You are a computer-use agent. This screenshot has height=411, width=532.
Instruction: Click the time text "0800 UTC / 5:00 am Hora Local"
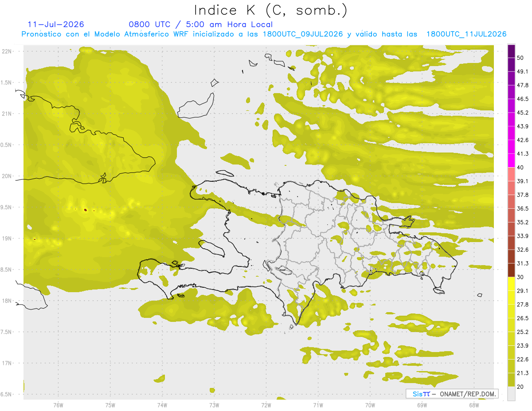tap(200, 24)
